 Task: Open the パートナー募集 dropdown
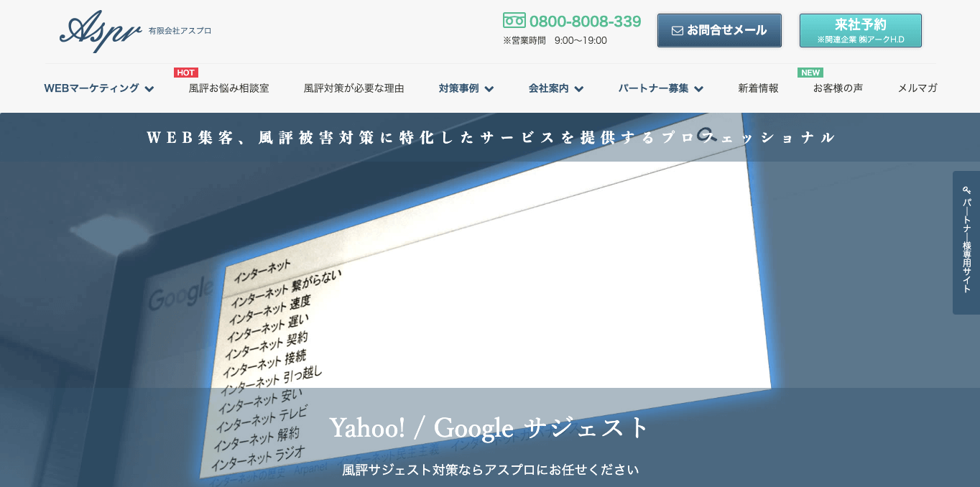(x=660, y=88)
